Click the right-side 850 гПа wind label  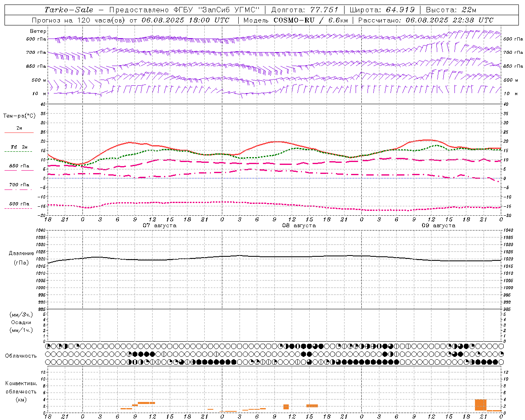click(x=513, y=66)
